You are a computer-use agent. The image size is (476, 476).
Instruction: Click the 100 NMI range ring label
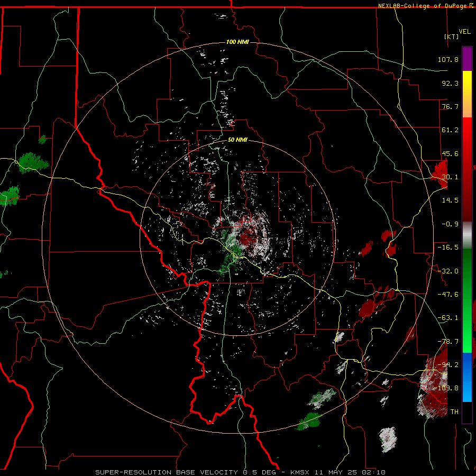coord(237,42)
